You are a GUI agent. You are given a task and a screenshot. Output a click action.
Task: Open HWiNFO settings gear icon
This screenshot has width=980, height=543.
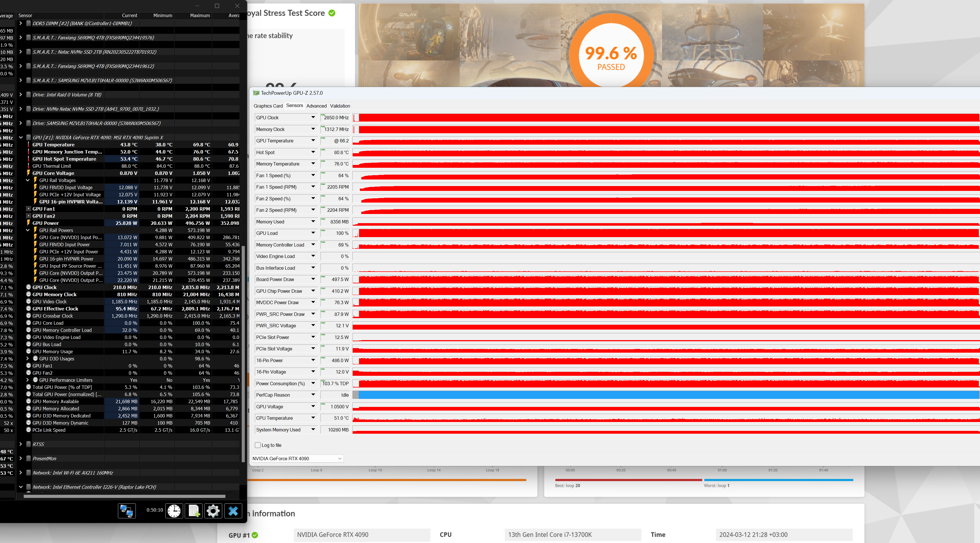point(213,510)
